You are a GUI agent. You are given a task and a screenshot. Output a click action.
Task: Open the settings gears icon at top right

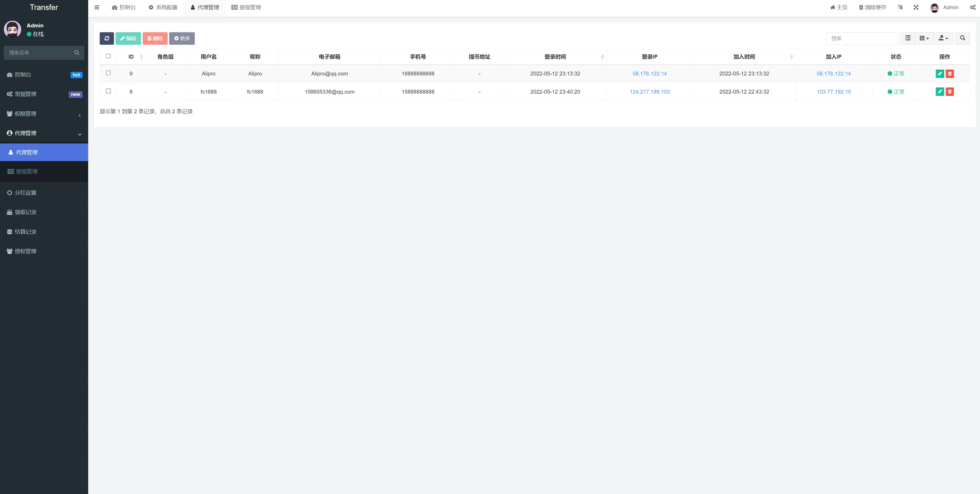point(972,7)
